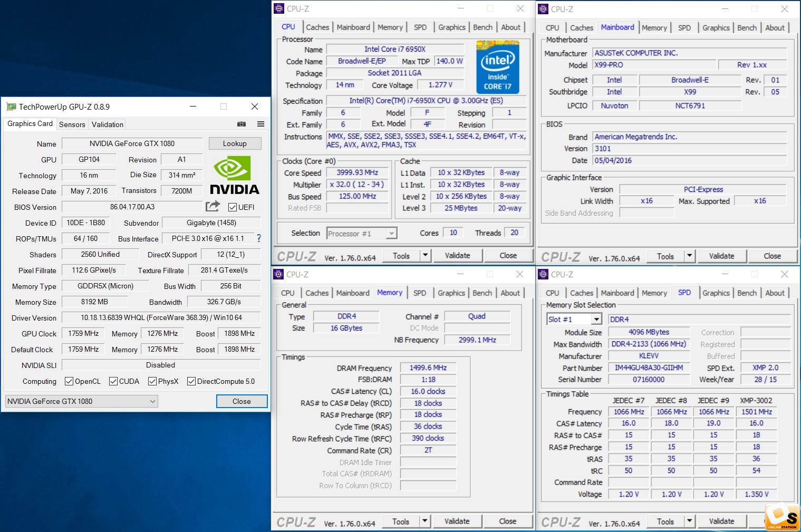Open the NVIDIA GeForce GTX 1080 device dropdown
This screenshot has width=801, height=532.
pos(81,401)
